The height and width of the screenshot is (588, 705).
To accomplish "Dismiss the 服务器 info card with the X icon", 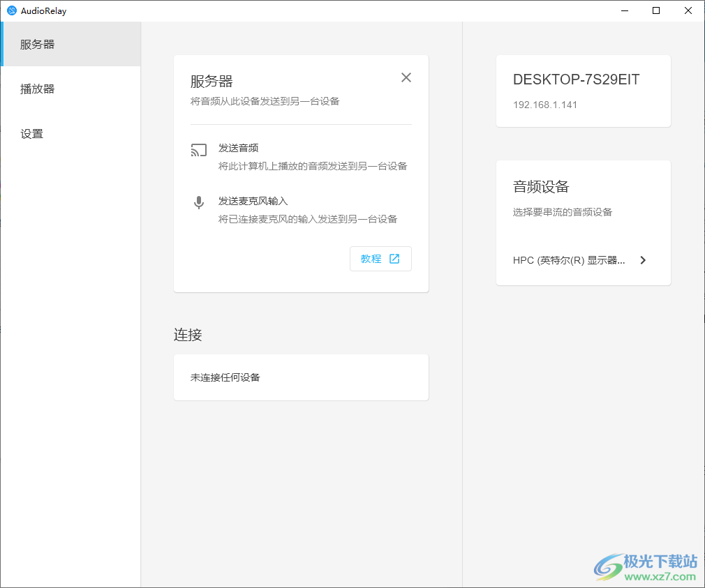I will point(406,77).
